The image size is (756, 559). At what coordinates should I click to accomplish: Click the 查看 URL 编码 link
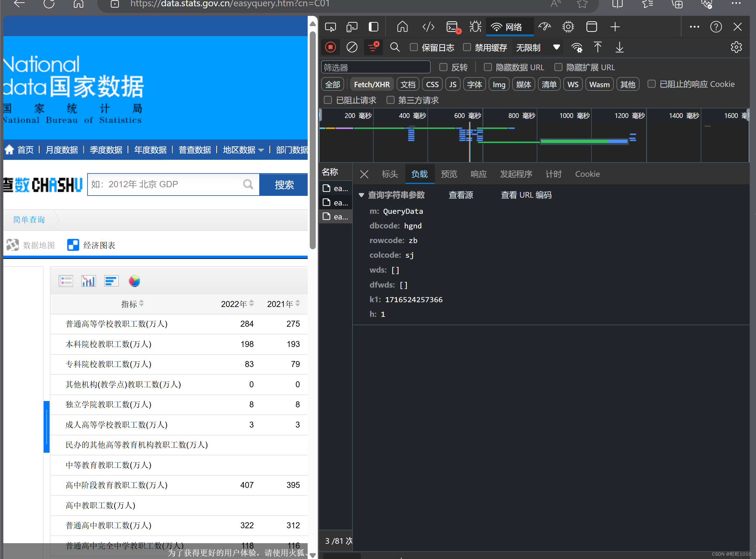coord(526,195)
